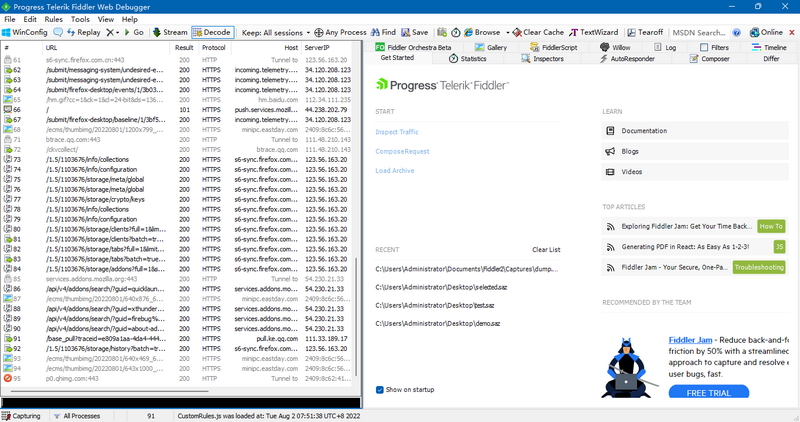Open Find sessions with binoculars icon
This screenshot has height=422, width=800.
point(383,32)
